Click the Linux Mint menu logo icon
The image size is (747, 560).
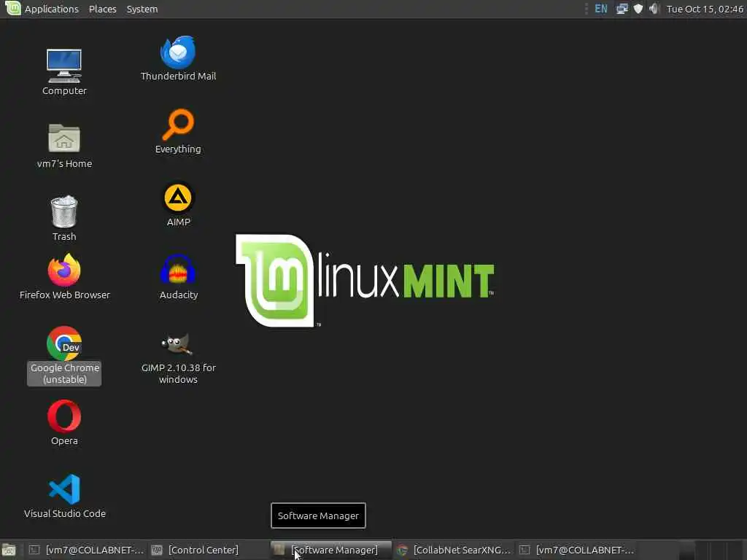(13, 8)
